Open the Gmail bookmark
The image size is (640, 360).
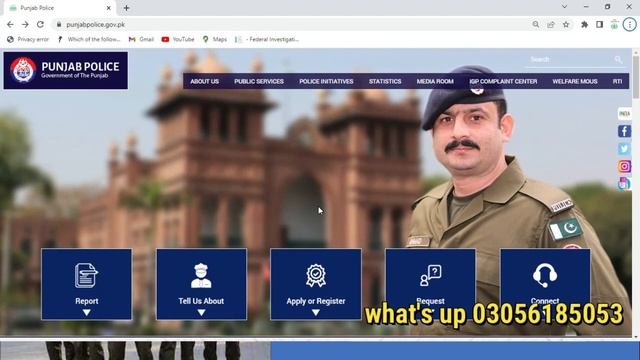(141, 40)
